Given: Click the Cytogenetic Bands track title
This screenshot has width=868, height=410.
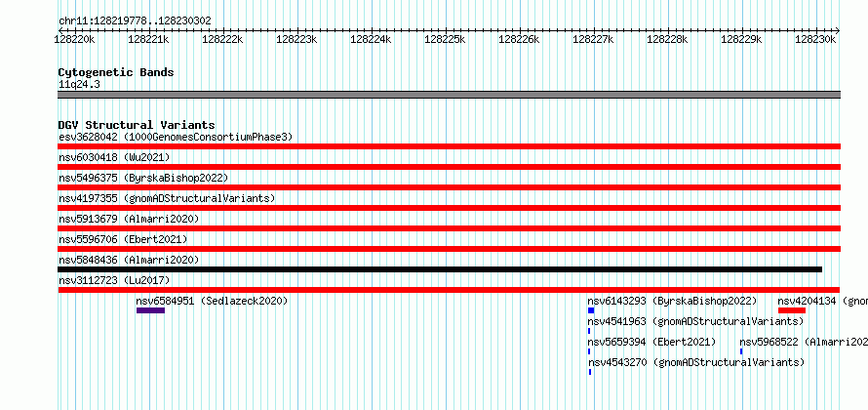Looking at the screenshot, I should [x=116, y=72].
